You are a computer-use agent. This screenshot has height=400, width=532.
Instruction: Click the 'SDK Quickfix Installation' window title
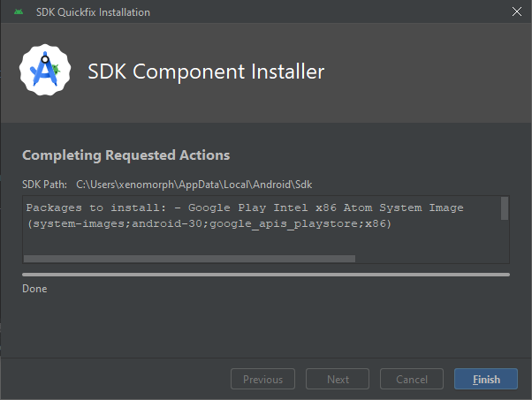[x=93, y=12]
